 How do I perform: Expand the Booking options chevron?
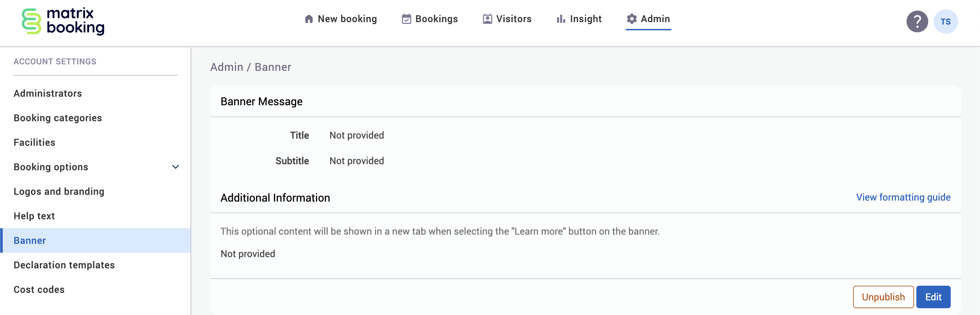tap(175, 167)
